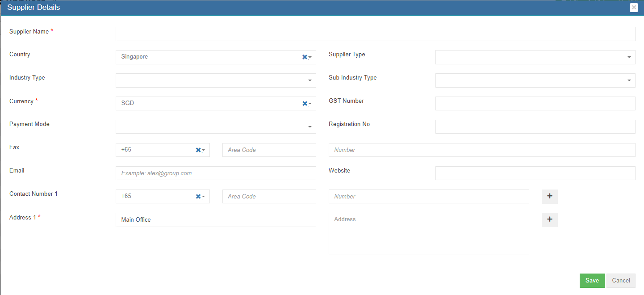The image size is (644, 295).
Task: Expand the Industry Type dropdown
Action: click(215, 80)
